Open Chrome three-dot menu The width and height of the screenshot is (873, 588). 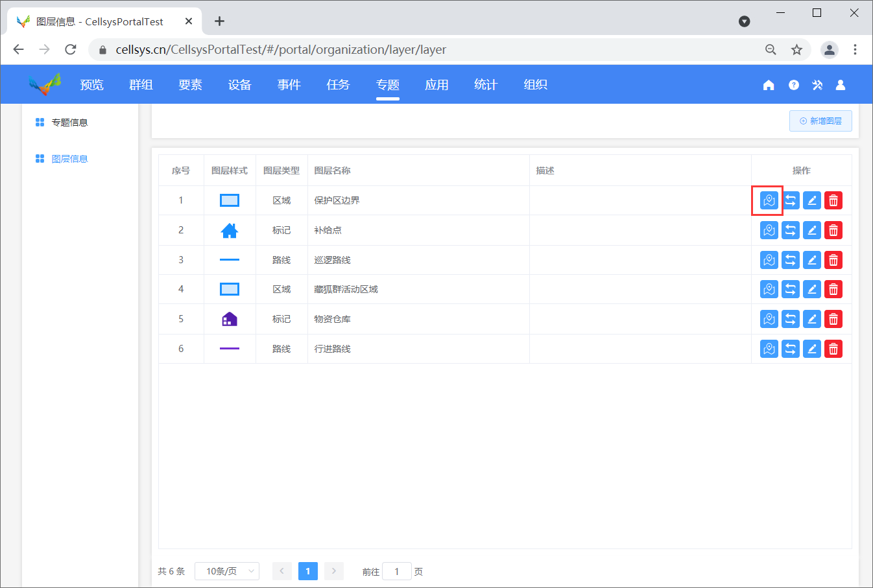click(x=855, y=50)
